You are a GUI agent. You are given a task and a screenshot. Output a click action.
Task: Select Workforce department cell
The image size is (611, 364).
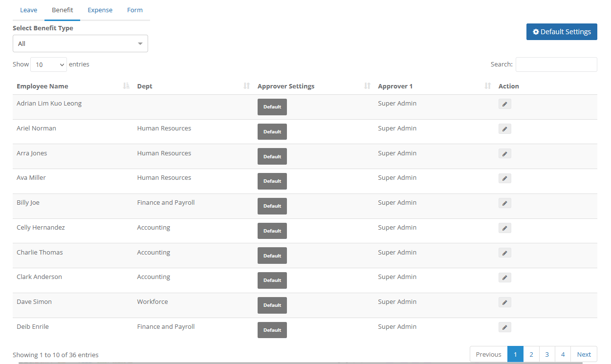pos(153,302)
